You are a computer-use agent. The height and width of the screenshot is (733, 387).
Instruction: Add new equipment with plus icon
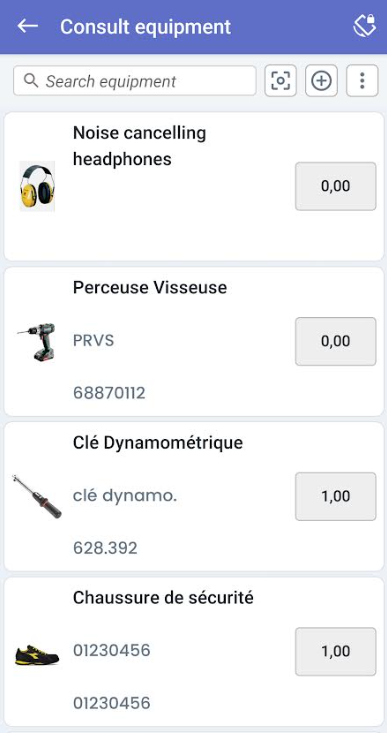pos(322,81)
